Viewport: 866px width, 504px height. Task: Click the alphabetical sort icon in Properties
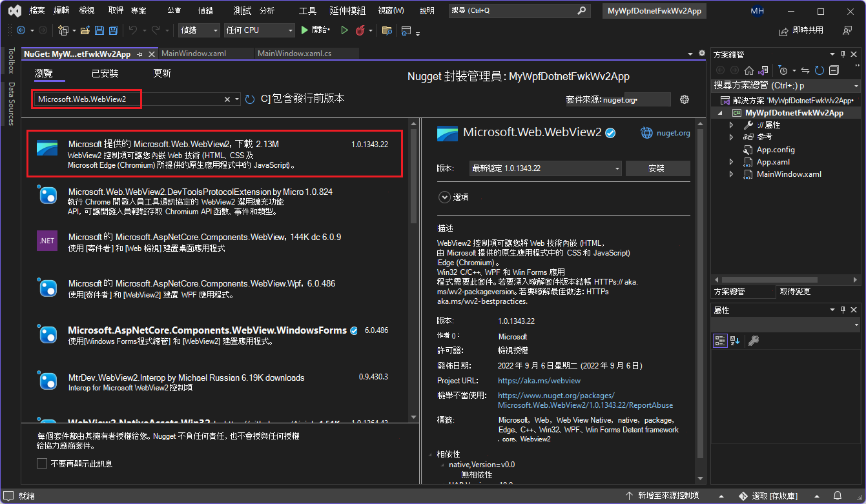[735, 341]
